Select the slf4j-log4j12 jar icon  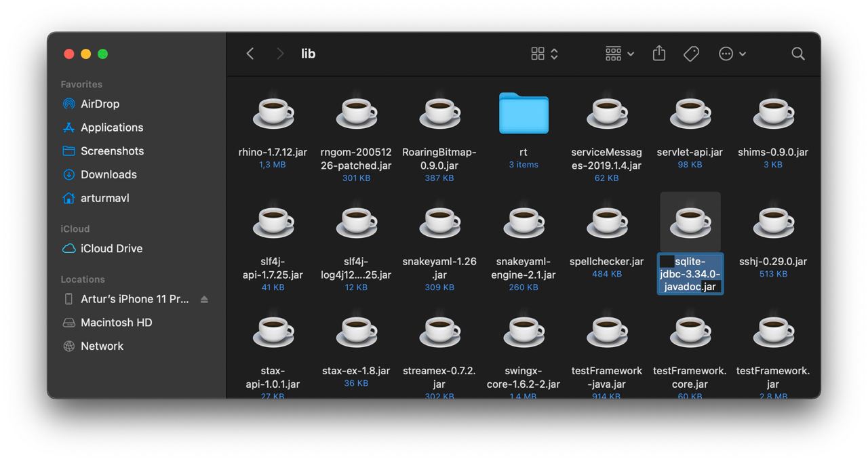[357, 222]
